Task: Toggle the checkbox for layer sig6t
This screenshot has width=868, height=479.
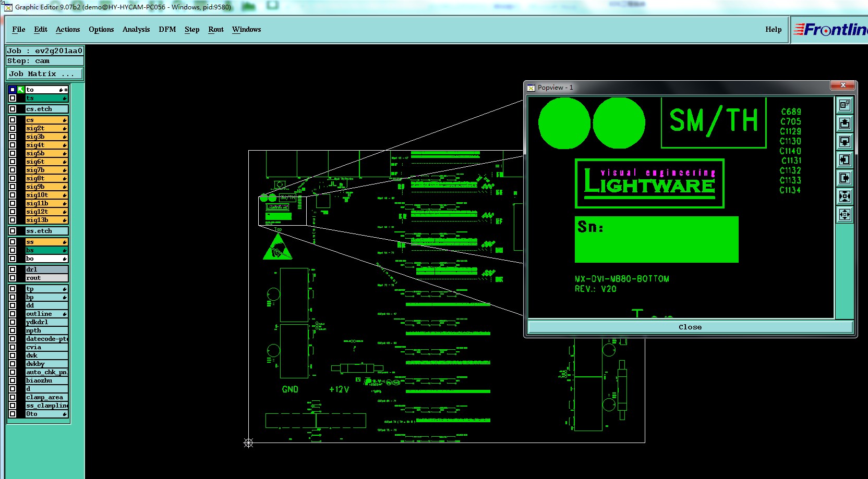Action: pos(13,162)
